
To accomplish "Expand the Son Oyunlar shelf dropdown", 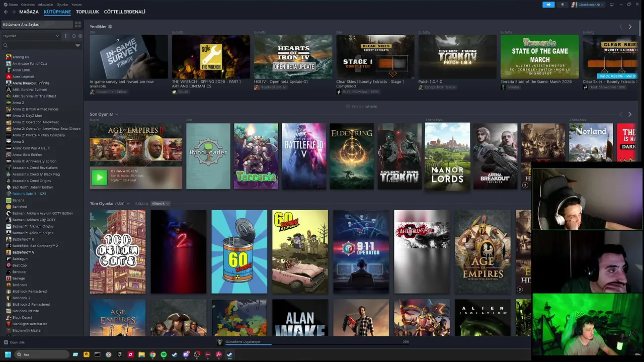I will pos(117,115).
